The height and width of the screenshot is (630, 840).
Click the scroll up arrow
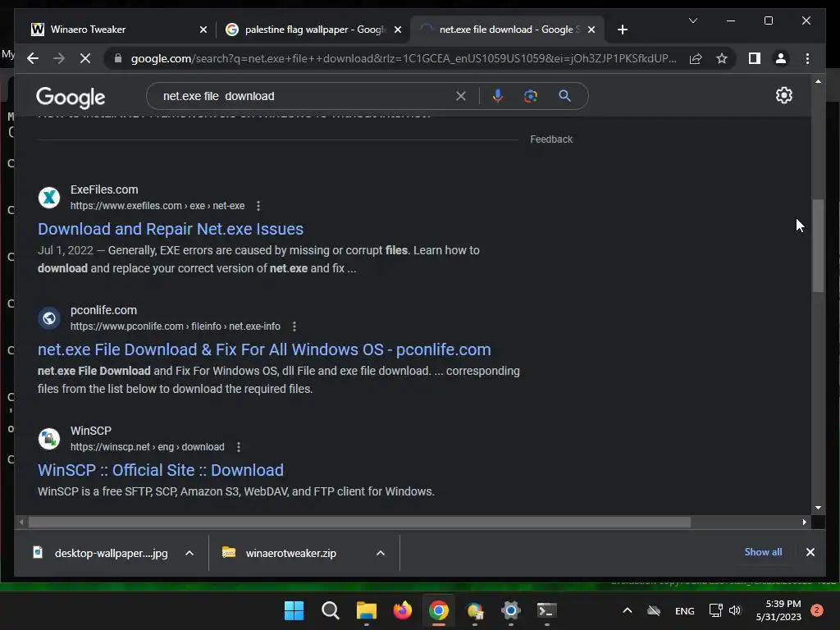(818, 81)
